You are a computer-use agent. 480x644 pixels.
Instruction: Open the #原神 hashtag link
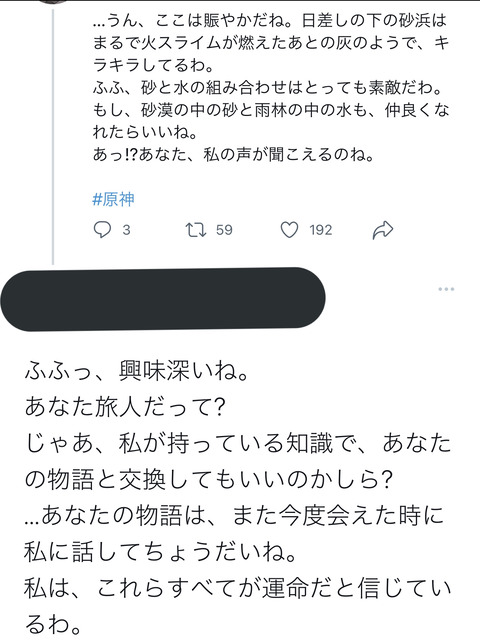113,199
